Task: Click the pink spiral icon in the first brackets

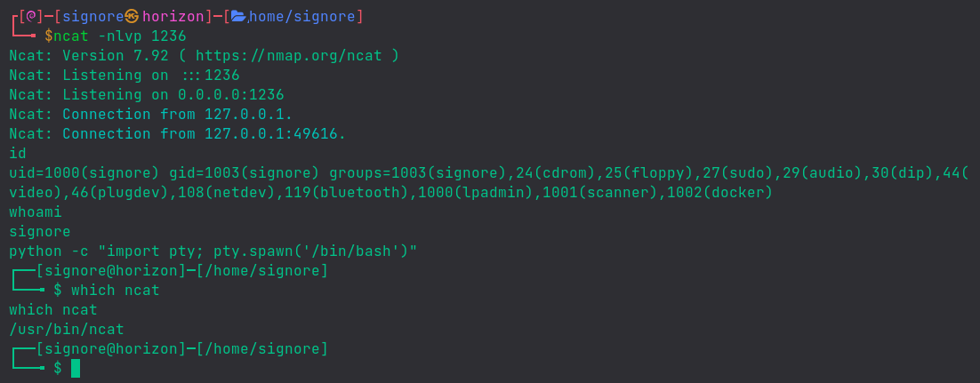Action: 29,16
